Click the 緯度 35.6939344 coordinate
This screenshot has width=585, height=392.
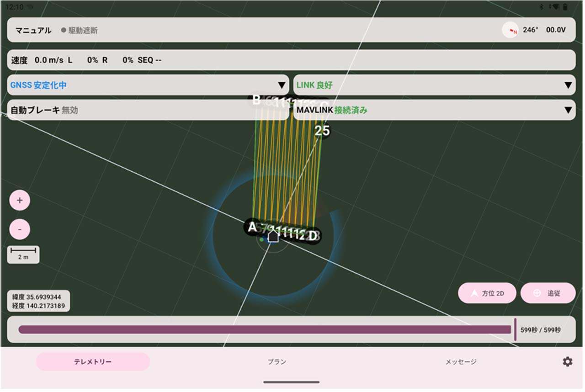click(37, 297)
